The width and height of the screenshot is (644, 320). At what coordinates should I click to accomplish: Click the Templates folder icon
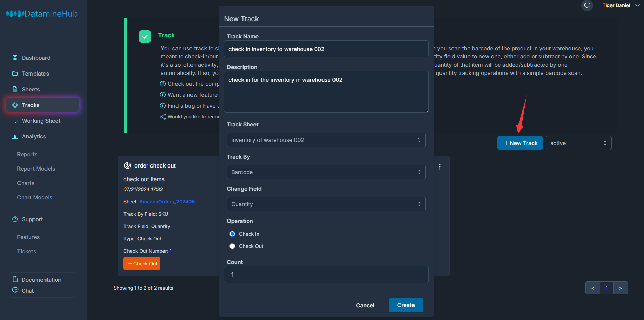15,74
